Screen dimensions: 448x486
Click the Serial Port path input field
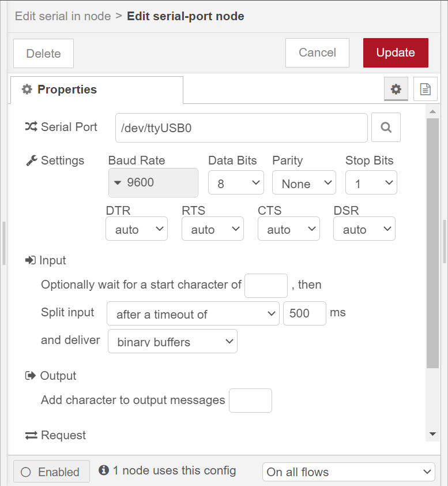click(x=242, y=128)
